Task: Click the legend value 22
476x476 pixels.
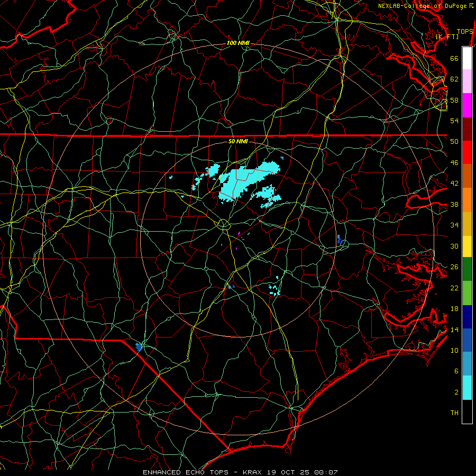Action: pyautogui.click(x=454, y=288)
